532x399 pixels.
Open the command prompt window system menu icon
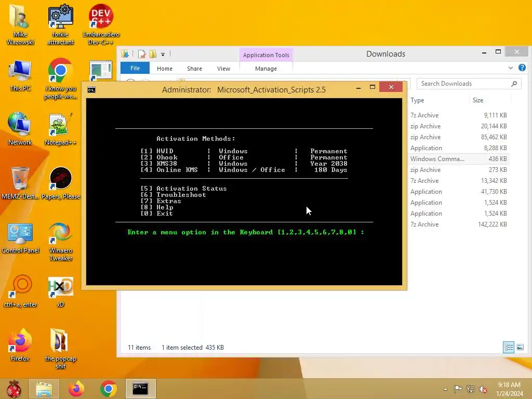pyautogui.click(x=91, y=89)
